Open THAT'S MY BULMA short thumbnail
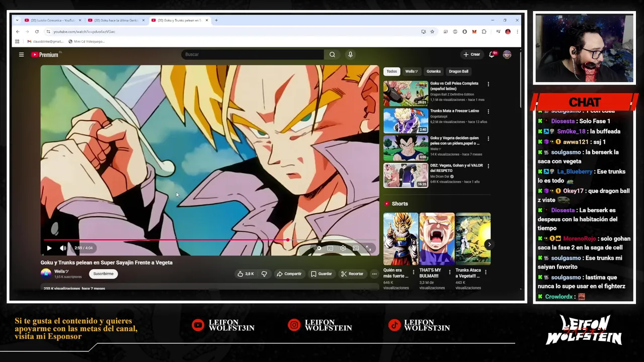 [x=437, y=239]
